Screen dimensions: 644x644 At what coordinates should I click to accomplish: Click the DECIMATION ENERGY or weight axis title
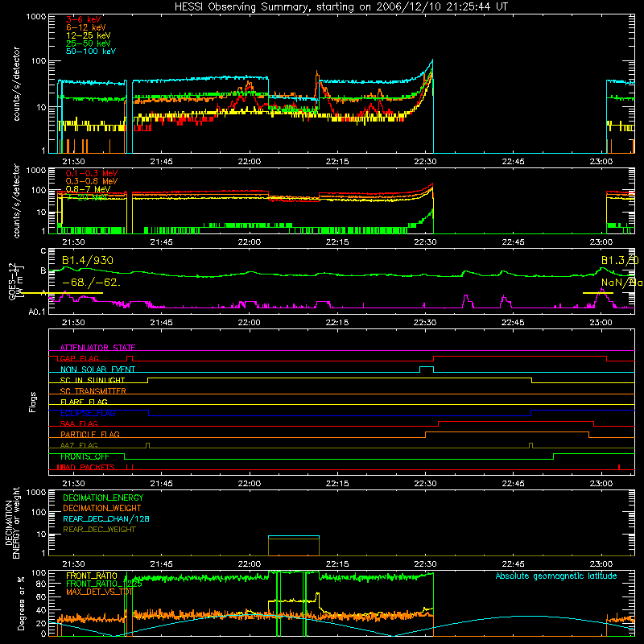click(x=12, y=522)
